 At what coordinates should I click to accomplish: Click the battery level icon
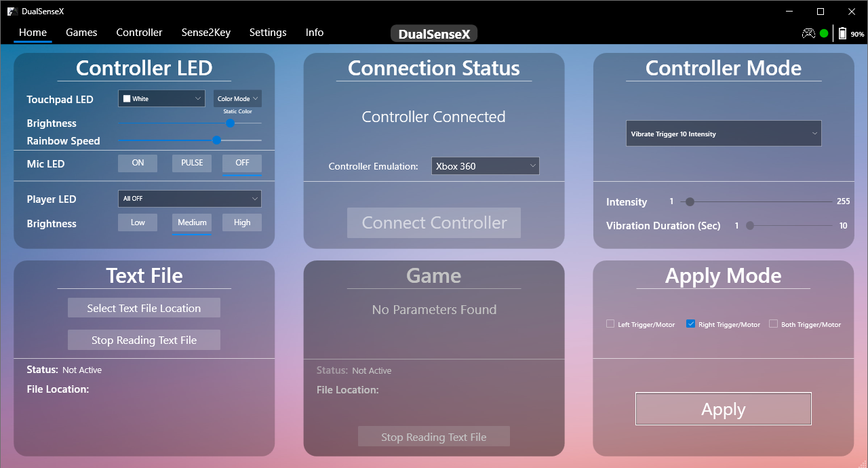click(x=842, y=33)
